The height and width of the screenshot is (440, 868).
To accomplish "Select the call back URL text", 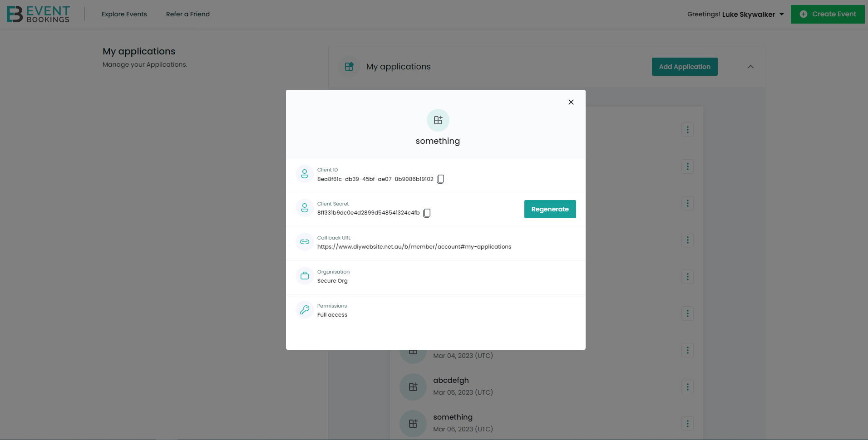I will (414, 247).
